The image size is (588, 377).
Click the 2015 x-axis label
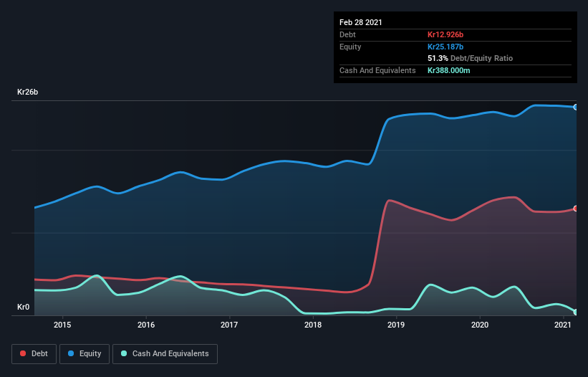pyautogui.click(x=62, y=325)
